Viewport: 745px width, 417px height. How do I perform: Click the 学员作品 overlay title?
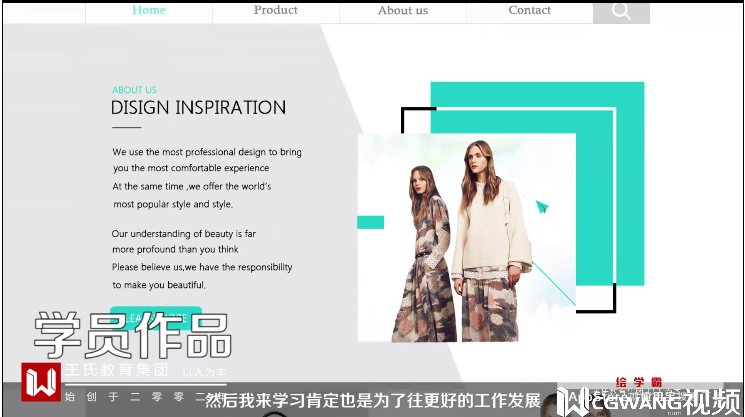click(133, 335)
